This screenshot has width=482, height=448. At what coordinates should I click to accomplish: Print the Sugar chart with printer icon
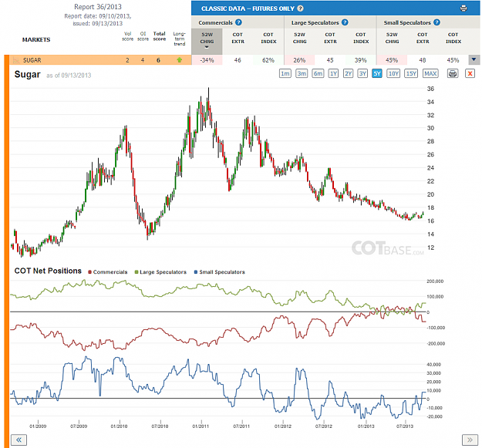(453, 74)
